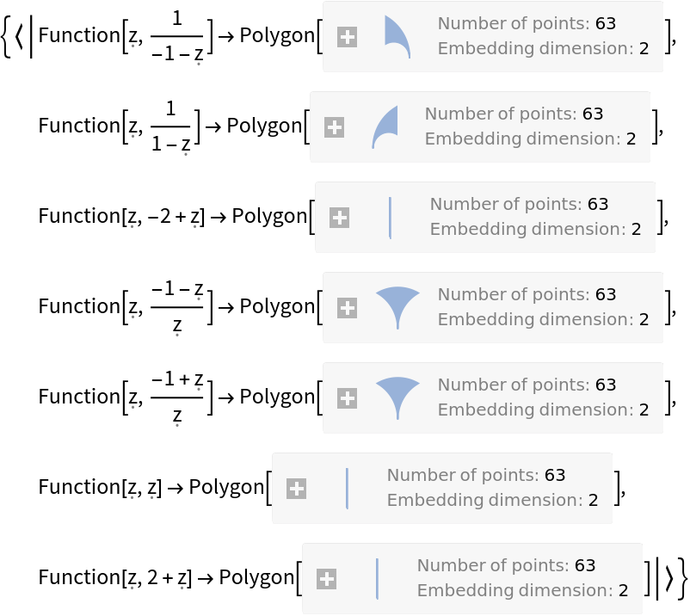Select "Number of points" in the third card
This screenshot has height=616, width=690.
[x=506, y=205]
